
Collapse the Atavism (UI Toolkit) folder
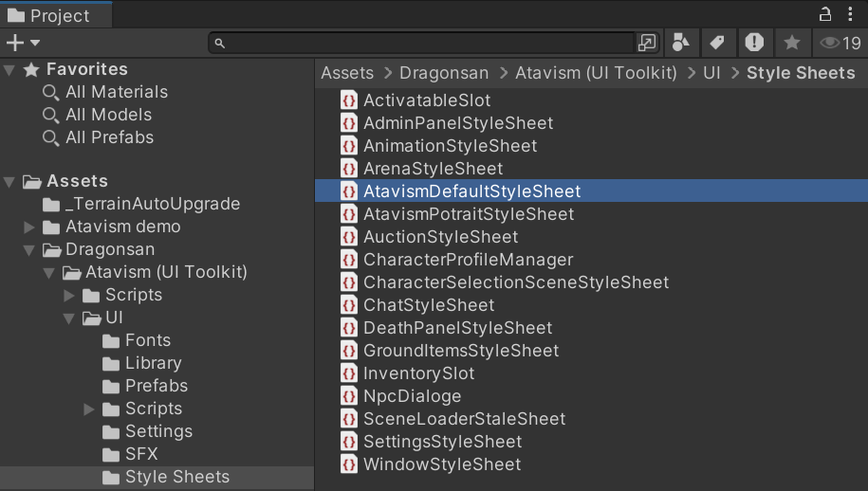(x=49, y=273)
